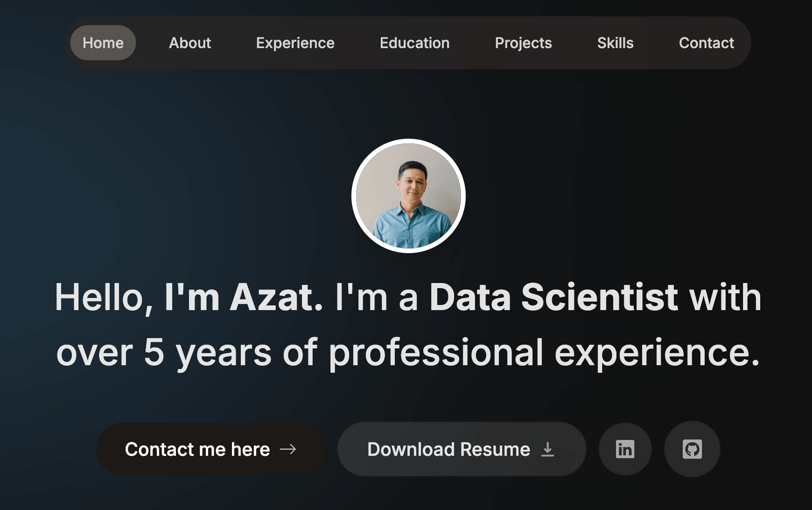
Task: Open Contact from the top navigation
Action: pos(707,43)
